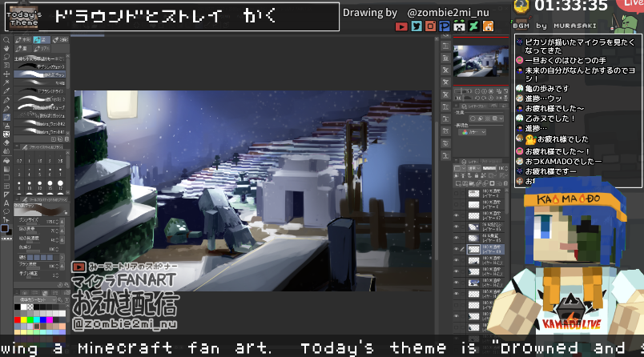Open brush size dynamics settings button
The height and width of the screenshot is (357, 644).
pos(62,222)
